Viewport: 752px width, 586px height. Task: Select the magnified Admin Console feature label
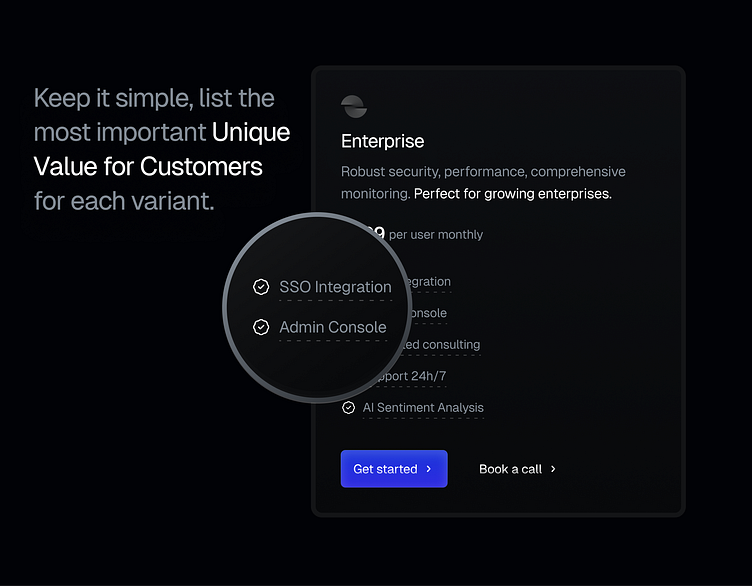tap(332, 327)
